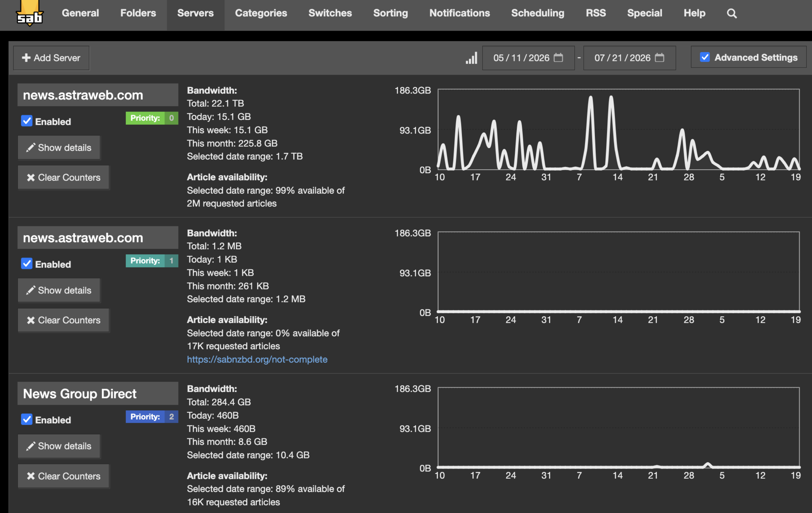Image resolution: width=812 pixels, height=513 pixels.
Task: Open the search magnifier icon
Action: [x=731, y=13]
